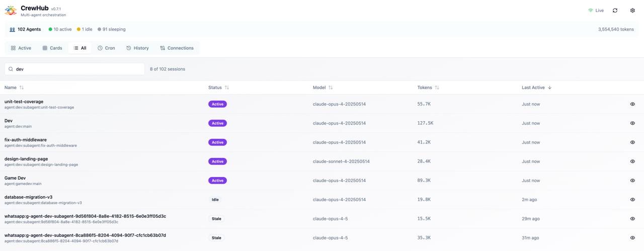The width and height of the screenshot is (644, 251).
Task: Open the design-landing-page session name
Action: click(26, 159)
